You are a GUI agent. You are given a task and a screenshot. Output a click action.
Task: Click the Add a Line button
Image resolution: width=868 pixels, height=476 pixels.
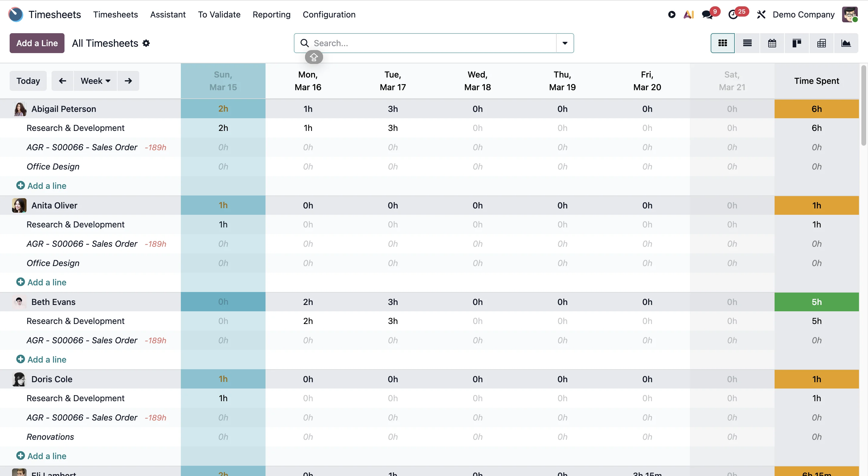point(37,43)
